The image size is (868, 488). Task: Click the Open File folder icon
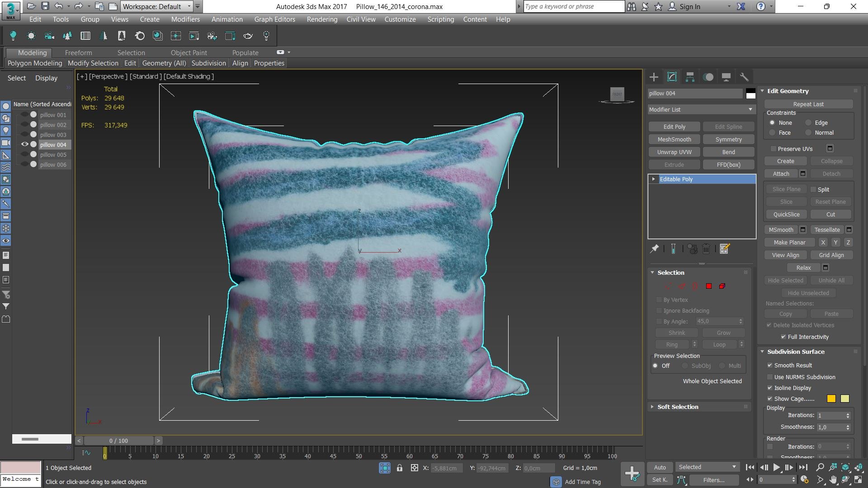coord(31,6)
